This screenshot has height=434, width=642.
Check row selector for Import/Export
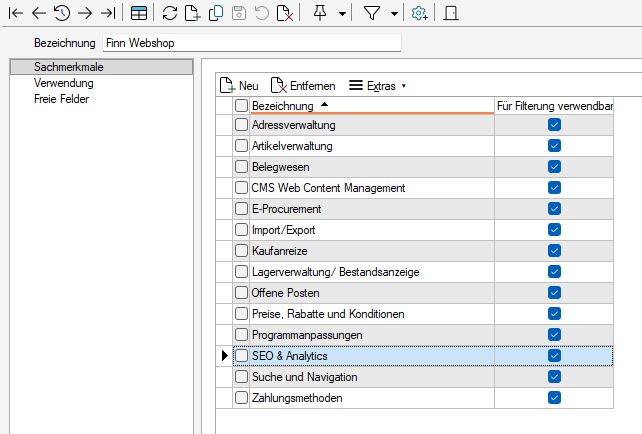(x=242, y=230)
